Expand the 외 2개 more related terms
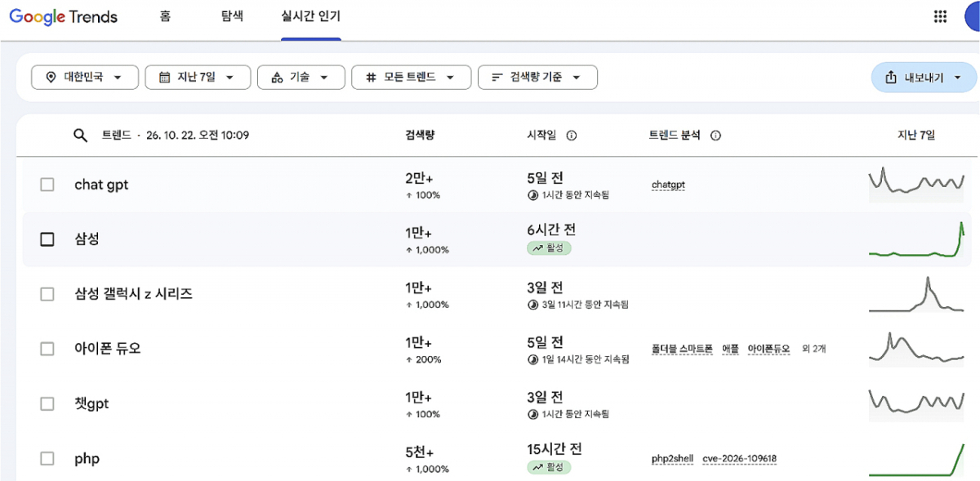Image resolution: width=980 pixels, height=481 pixels. click(813, 349)
